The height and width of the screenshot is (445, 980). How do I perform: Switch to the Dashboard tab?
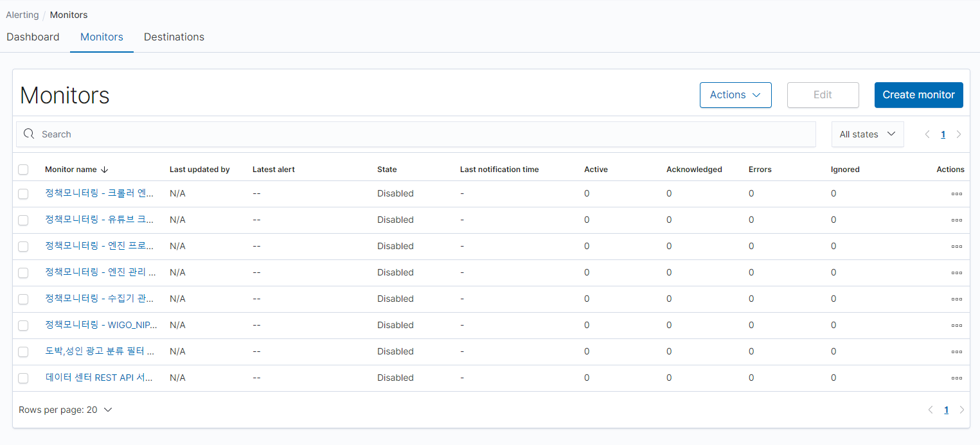[33, 37]
